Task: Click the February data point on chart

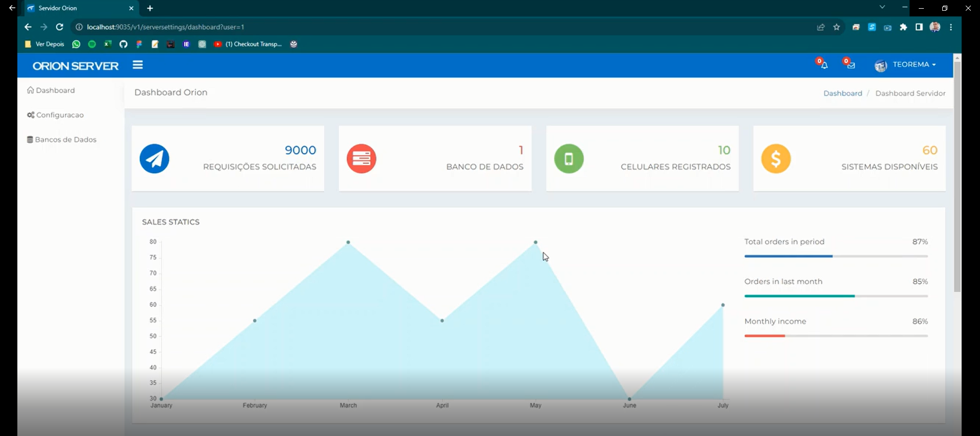Action: click(255, 321)
